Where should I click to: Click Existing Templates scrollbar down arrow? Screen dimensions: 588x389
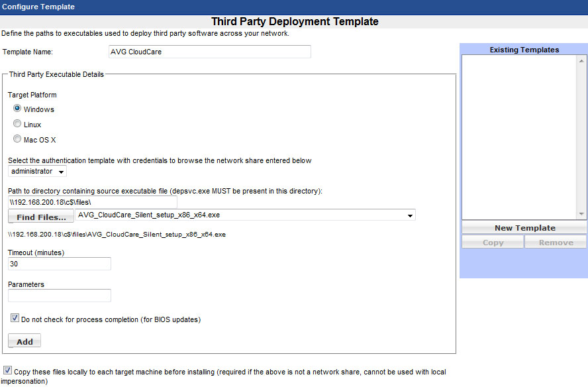click(x=582, y=214)
